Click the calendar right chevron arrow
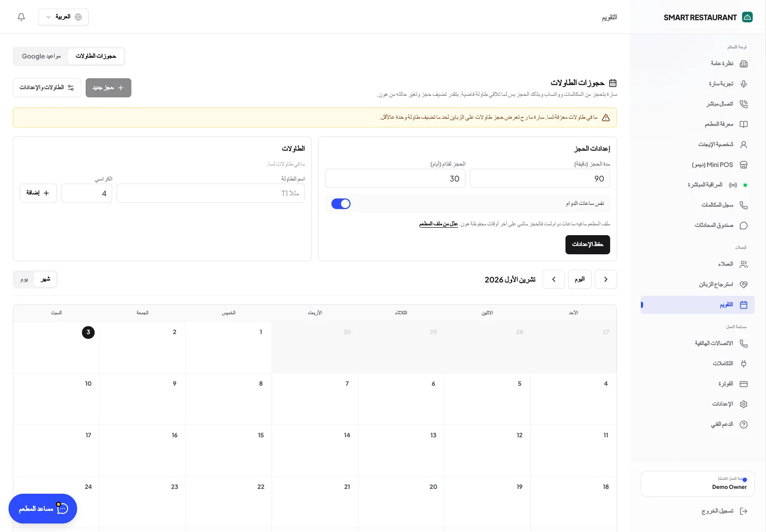 [606, 279]
